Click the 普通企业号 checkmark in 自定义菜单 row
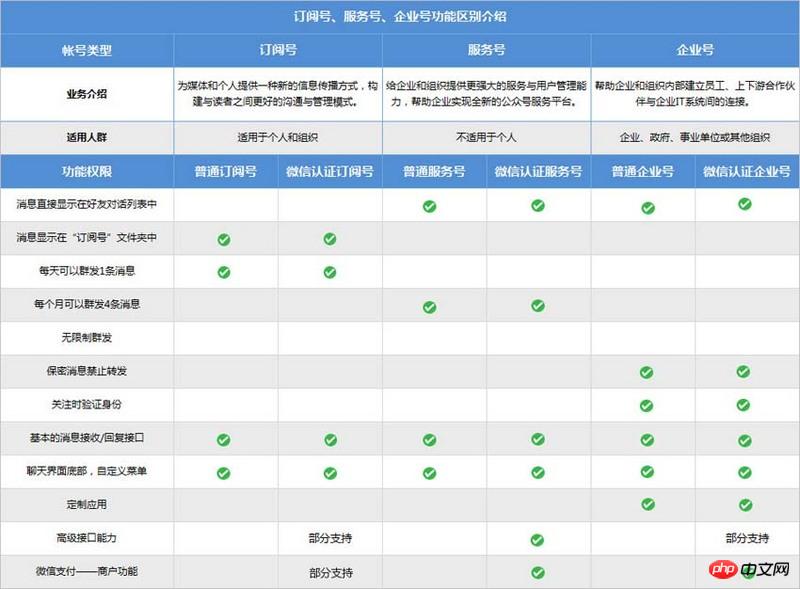Screen dimensions: 800x589 [647, 471]
